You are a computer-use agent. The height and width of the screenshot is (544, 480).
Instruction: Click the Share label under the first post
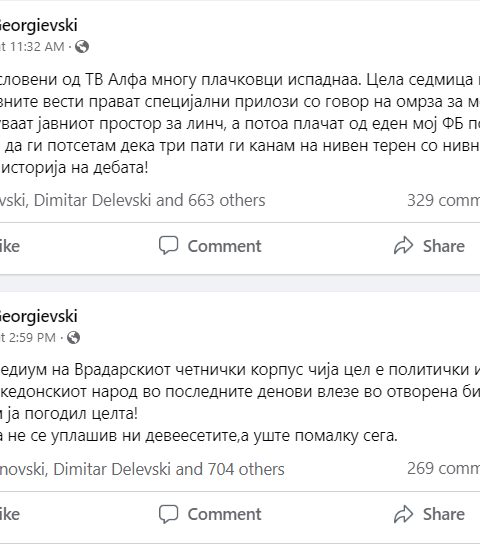tap(444, 246)
